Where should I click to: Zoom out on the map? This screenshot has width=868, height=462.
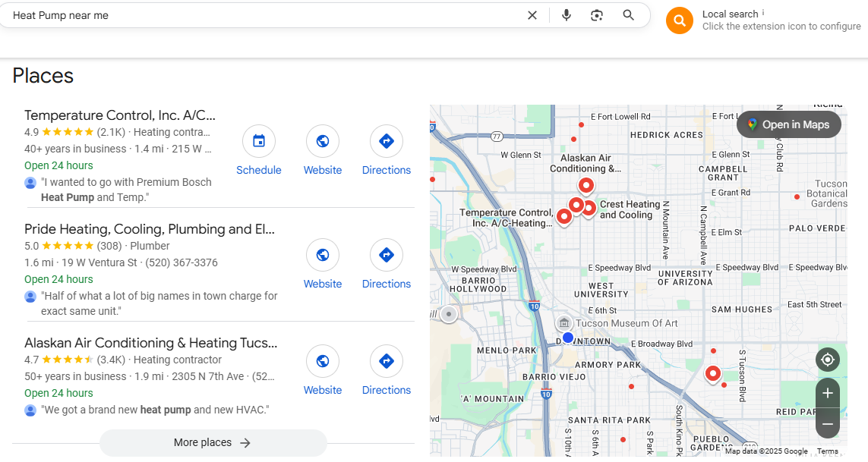(827, 424)
